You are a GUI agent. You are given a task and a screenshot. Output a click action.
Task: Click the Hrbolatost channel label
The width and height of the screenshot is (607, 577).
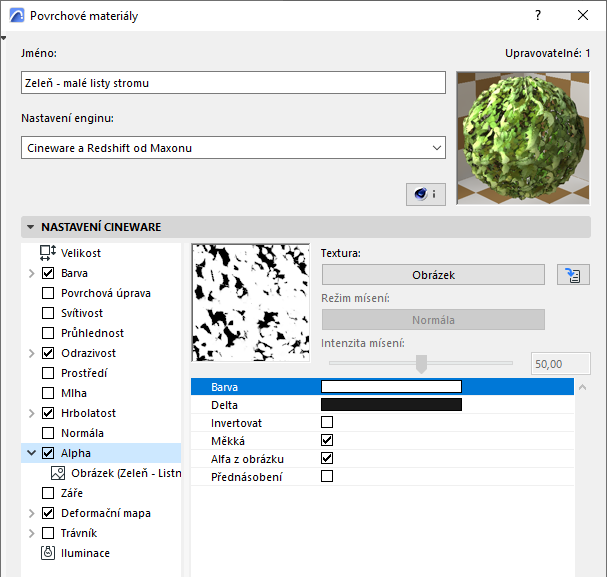tap(88, 413)
